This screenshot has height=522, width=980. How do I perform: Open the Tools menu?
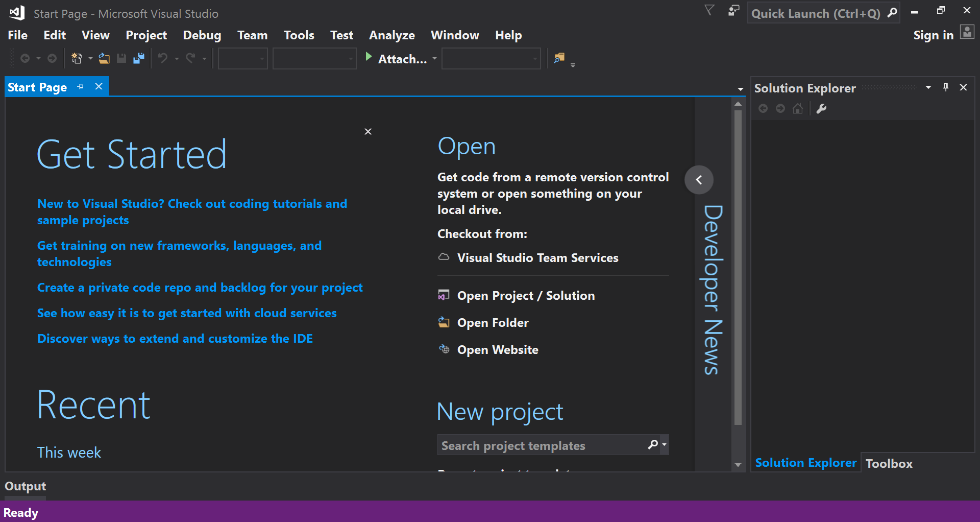[x=299, y=35]
